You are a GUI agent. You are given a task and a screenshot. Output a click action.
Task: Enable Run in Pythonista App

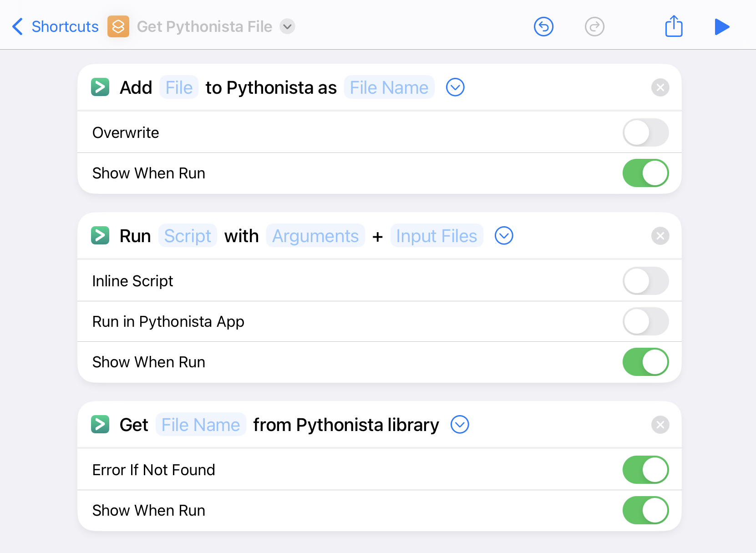pos(645,321)
